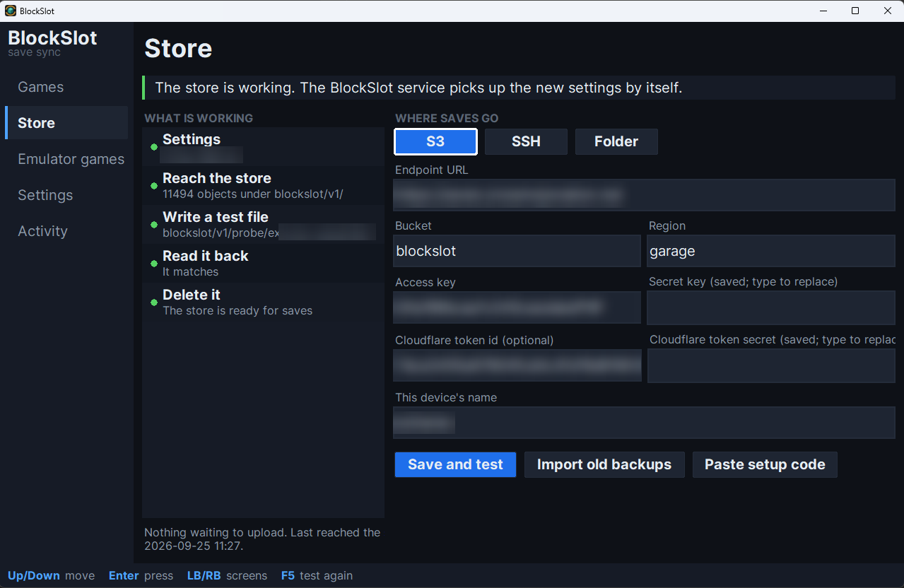Click Paste setup code button

tap(765, 465)
